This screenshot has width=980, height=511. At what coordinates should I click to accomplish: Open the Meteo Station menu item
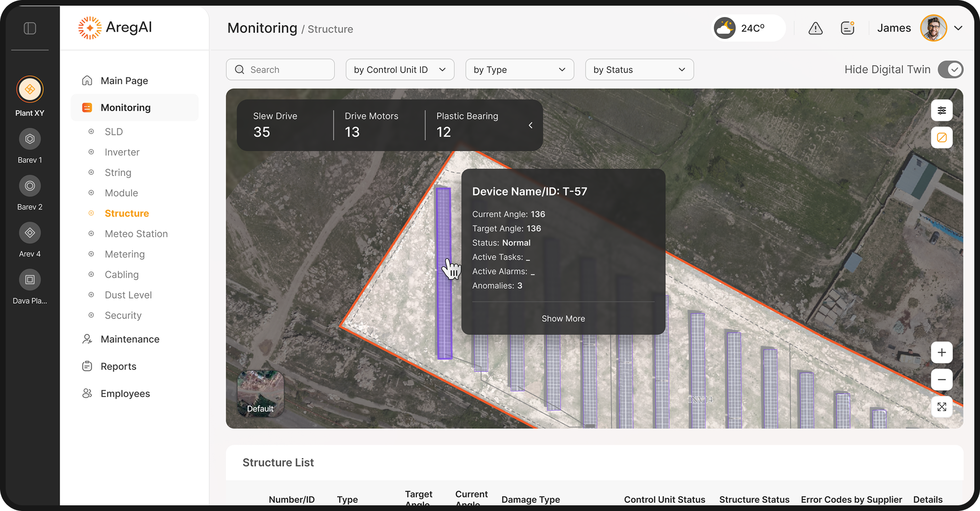(136, 234)
